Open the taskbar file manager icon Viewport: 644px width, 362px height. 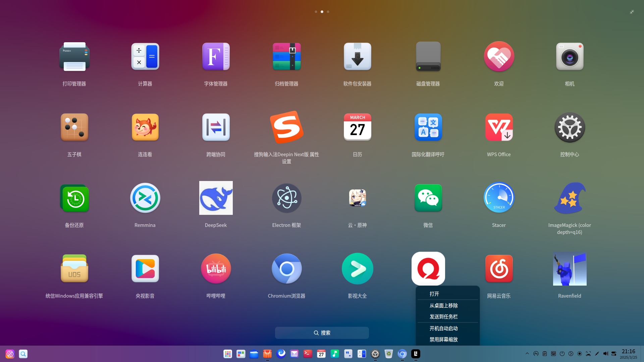point(254,354)
